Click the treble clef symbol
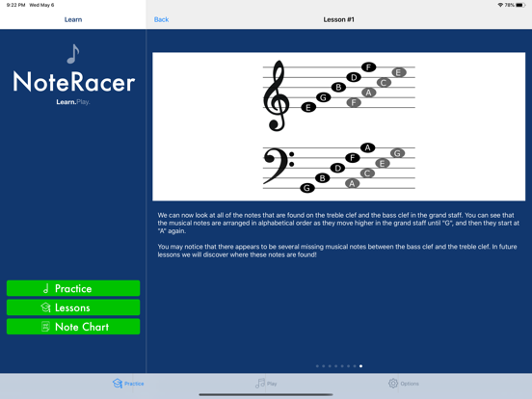This screenshot has height=399, width=532. click(x=277, y=95)
